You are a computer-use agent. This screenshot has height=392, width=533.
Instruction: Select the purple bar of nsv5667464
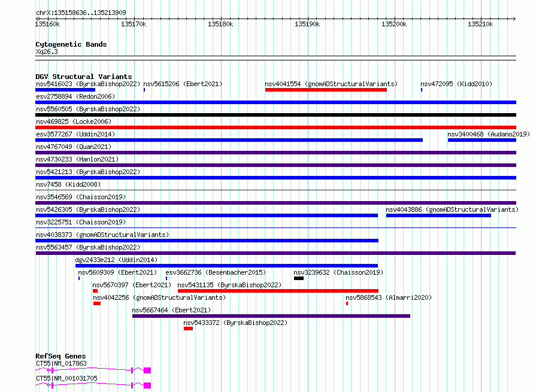pyautogui.click(x=271, y=316)
